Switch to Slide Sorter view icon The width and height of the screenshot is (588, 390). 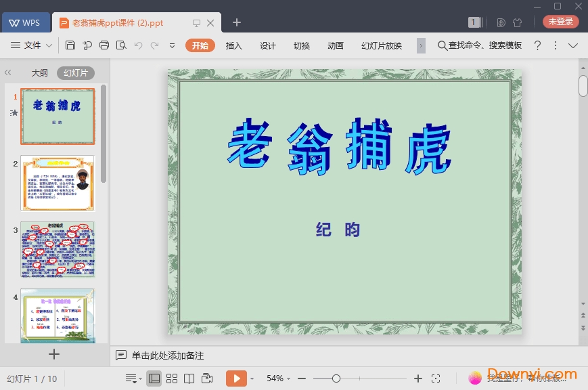(172, 378)
